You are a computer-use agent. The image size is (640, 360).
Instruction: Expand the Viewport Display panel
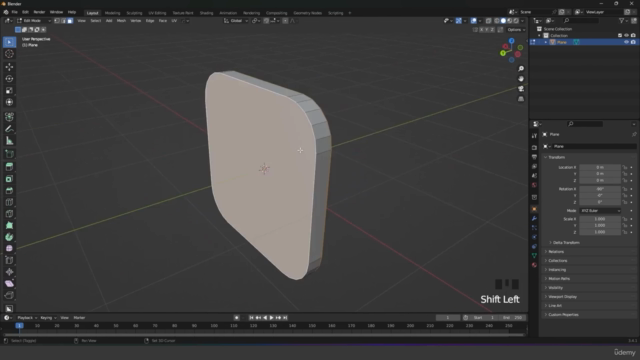(x=562, y=297)
